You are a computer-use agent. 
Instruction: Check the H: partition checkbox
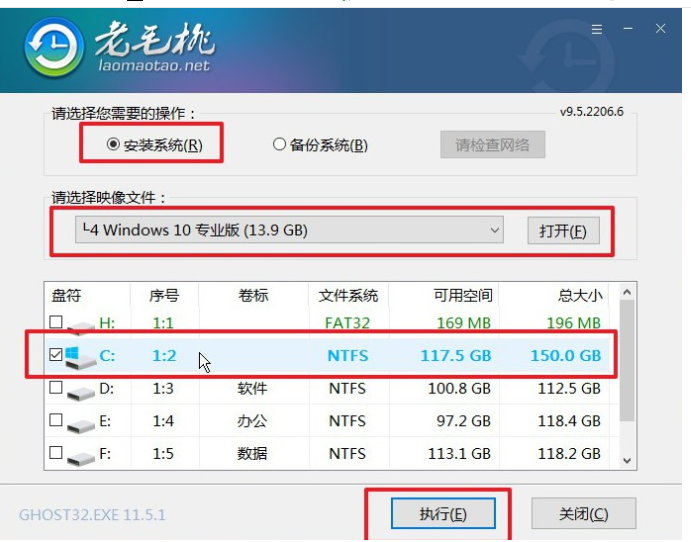56,322
